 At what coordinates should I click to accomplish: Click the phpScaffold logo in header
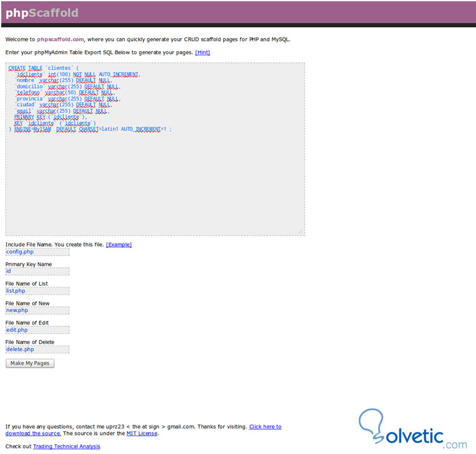(x=42, y=13)
